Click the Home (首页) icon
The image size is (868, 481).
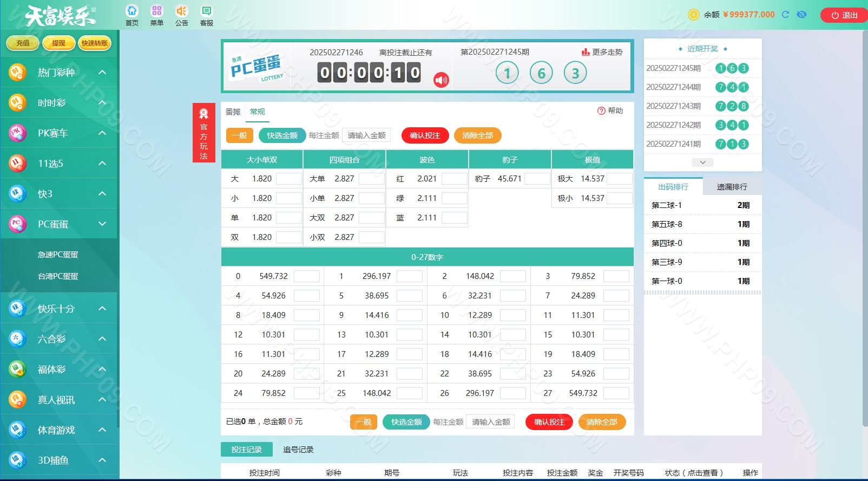[x=132, y=11]
